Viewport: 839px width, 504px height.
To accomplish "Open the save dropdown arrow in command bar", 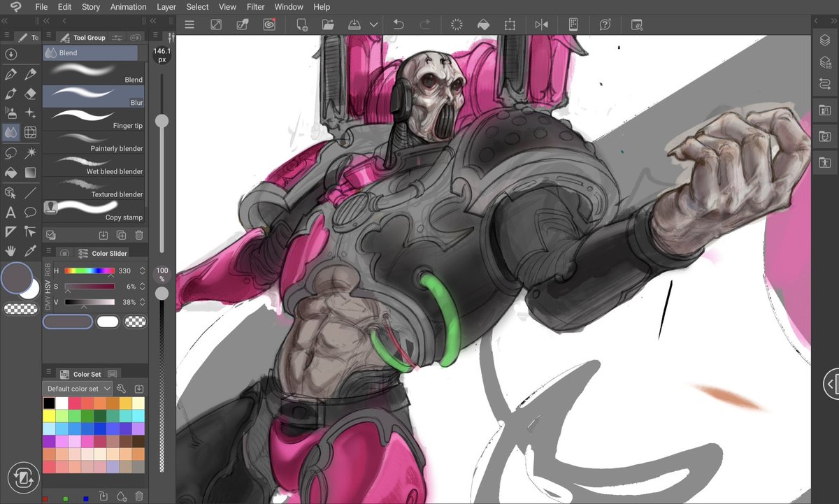I will (374, 24).
